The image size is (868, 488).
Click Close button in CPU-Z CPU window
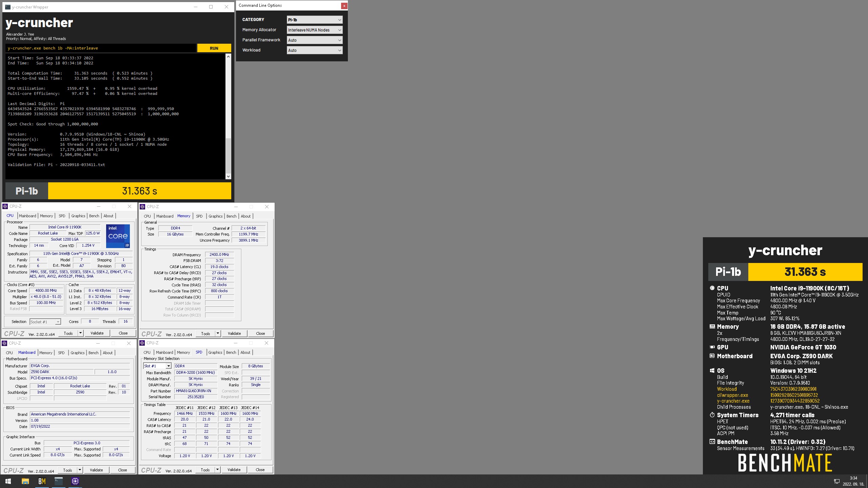[123, 333]
